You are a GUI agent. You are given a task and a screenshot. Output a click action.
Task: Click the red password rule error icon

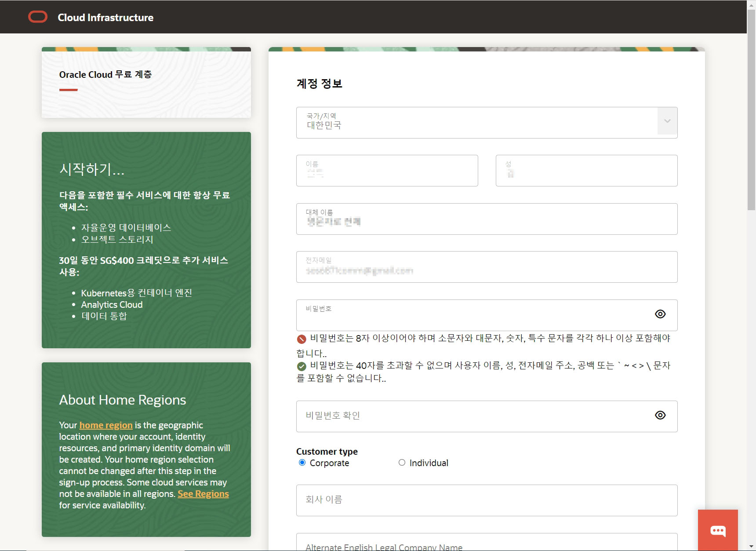[302, 339]
